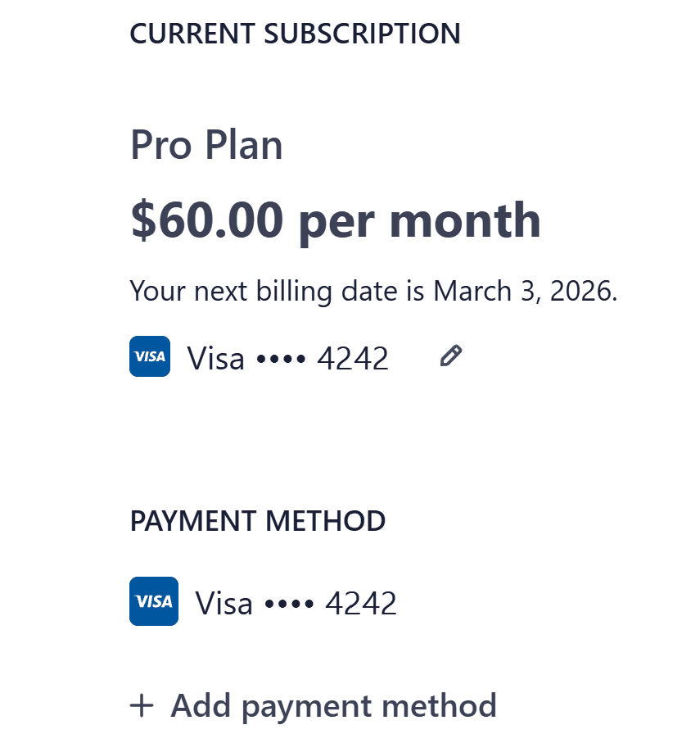
Task: Click the Payment Method section heading
Action: coord(257,520)
